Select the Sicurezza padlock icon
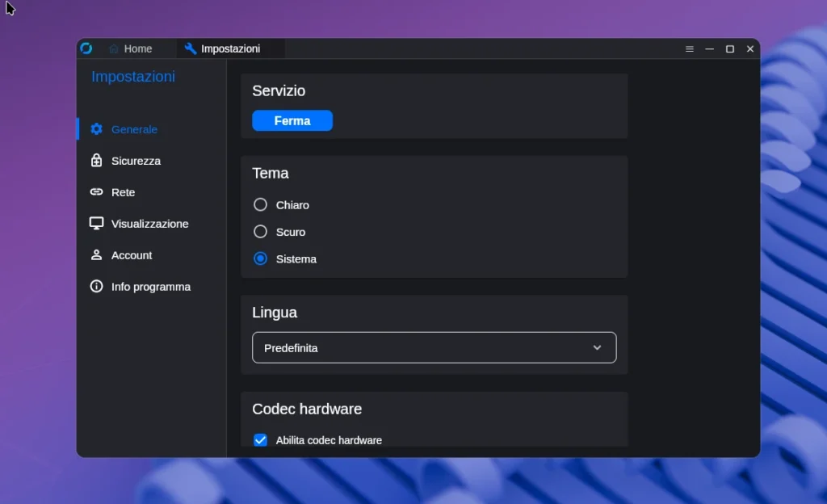Screen dimensions: 827x504 tap(96, 160)
